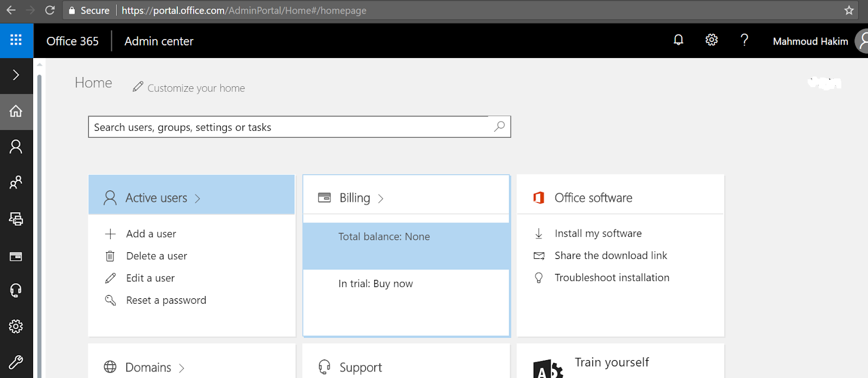Bookmark this page with star icon

(849, 10)
